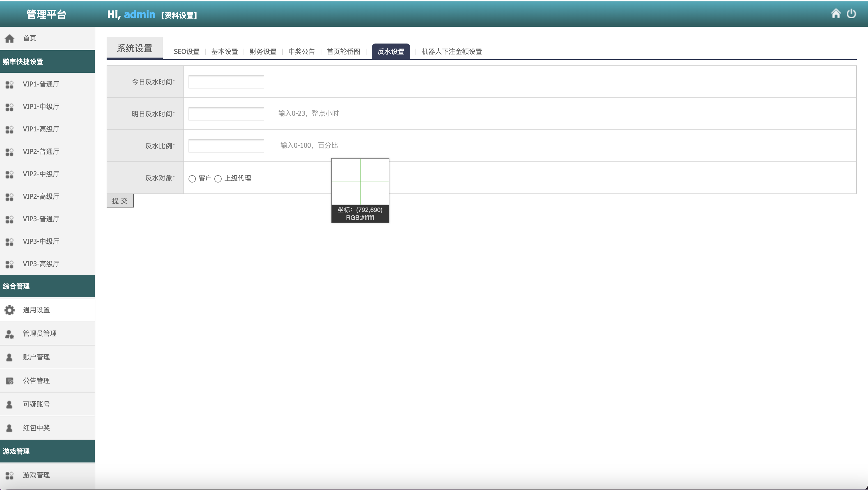This screenshot has width=868, height=490.
Task: Open the 机器人下注金额设置 tab
Action: 451,52
